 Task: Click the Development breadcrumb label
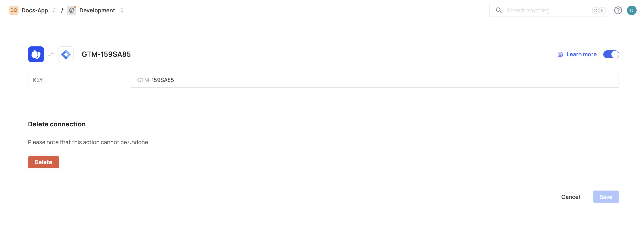(x=97, y=10)
